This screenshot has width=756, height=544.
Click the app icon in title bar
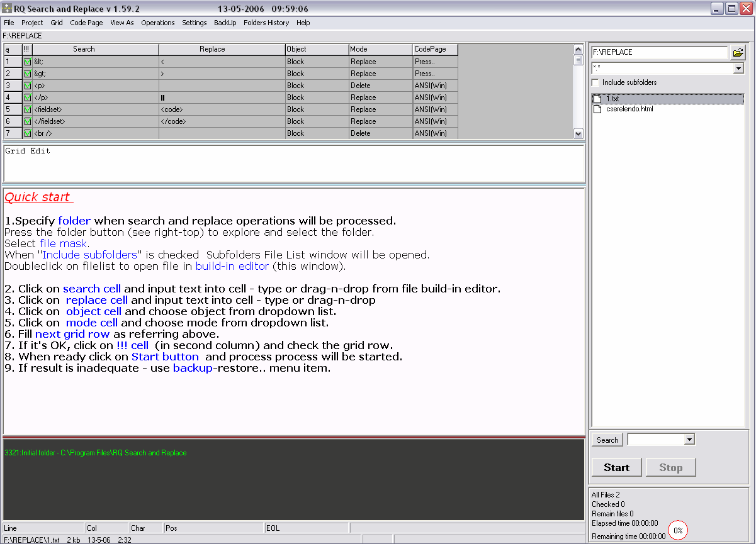pos(8,9)
